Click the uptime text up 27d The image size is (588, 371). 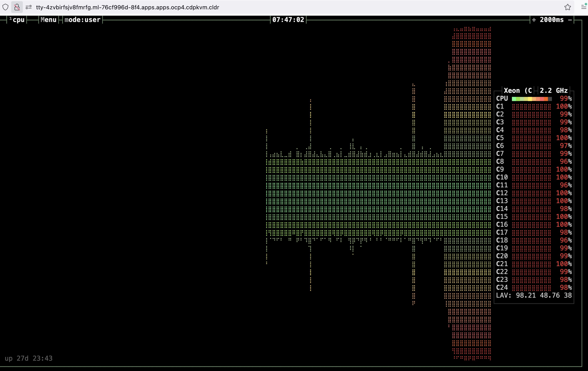tap(29, 358)
